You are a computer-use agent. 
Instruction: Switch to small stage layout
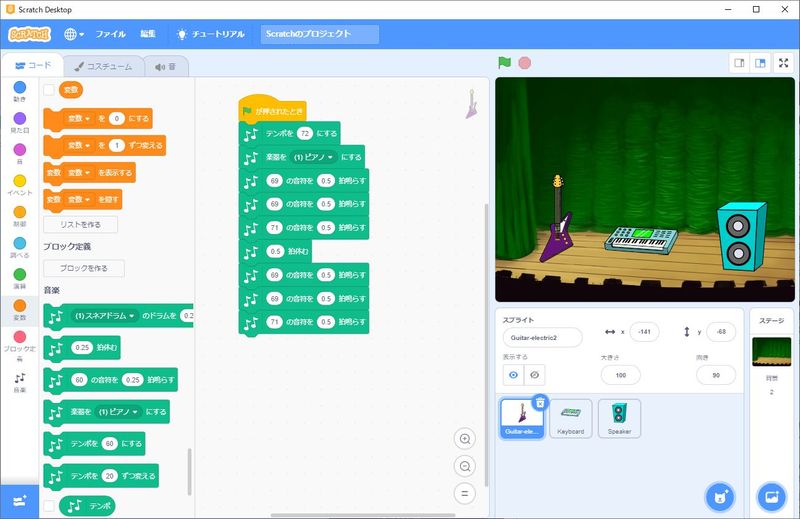(740, 62)
